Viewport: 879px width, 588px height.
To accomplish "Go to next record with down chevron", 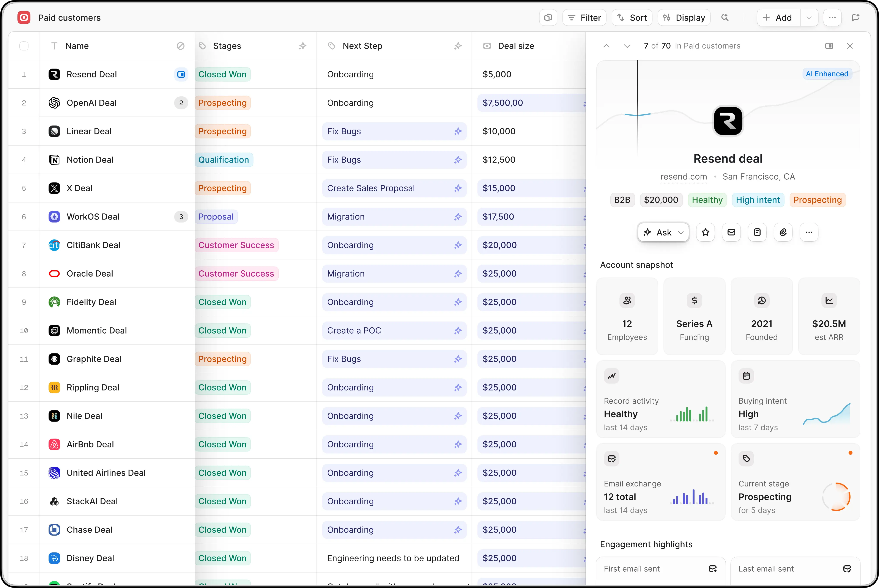I will tap(627, 46).
